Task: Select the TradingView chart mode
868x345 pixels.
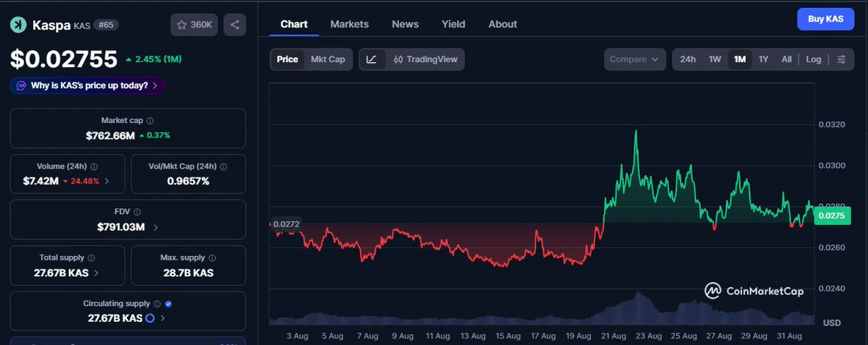Action: pyautogui.click(x=425, y=59)
